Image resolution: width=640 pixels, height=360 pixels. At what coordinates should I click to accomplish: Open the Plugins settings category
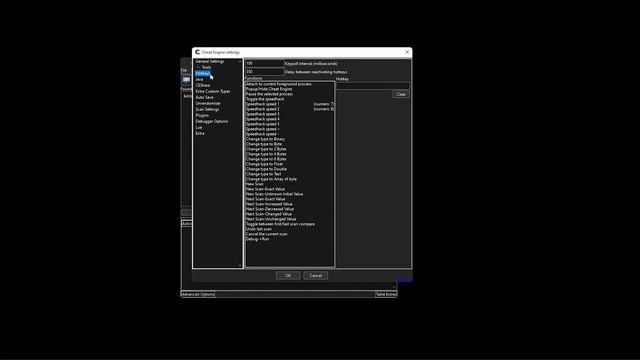tap(202, 115)
